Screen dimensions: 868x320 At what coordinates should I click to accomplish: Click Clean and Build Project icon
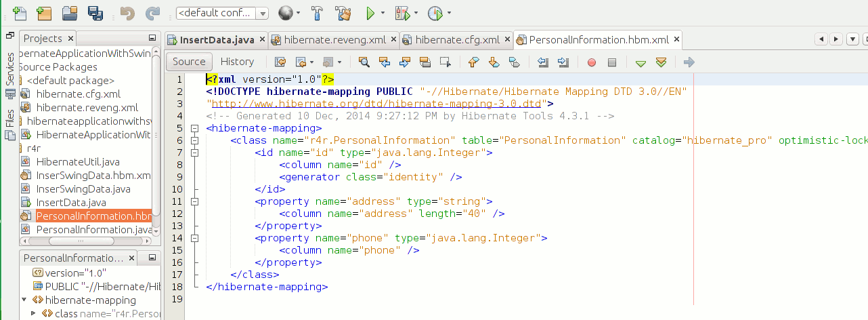tap(343, 12)
